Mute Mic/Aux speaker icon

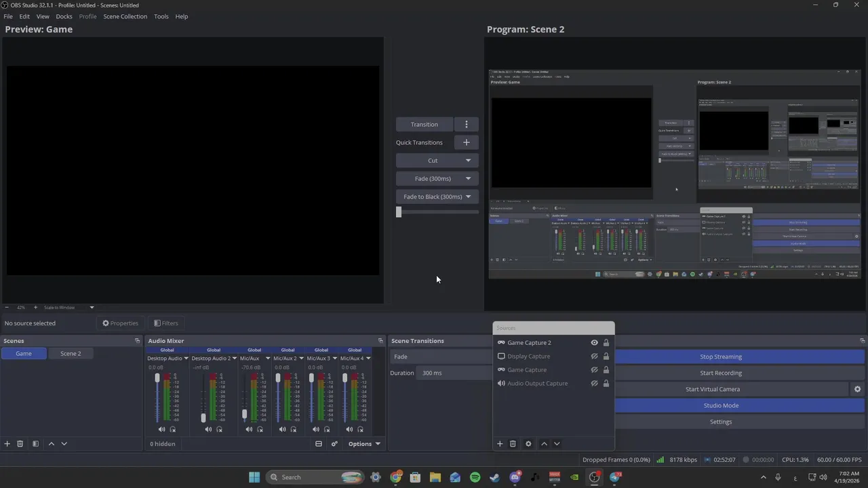click(x=249, y=429)
